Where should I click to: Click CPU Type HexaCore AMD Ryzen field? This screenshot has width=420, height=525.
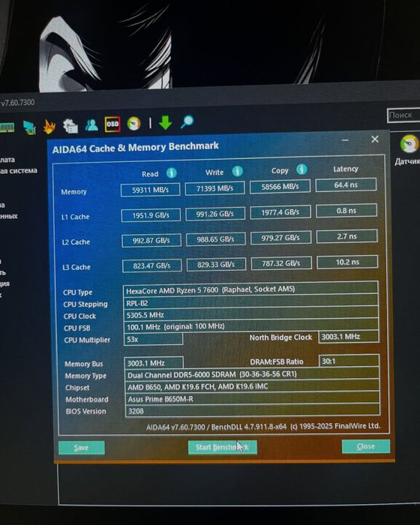250,289
